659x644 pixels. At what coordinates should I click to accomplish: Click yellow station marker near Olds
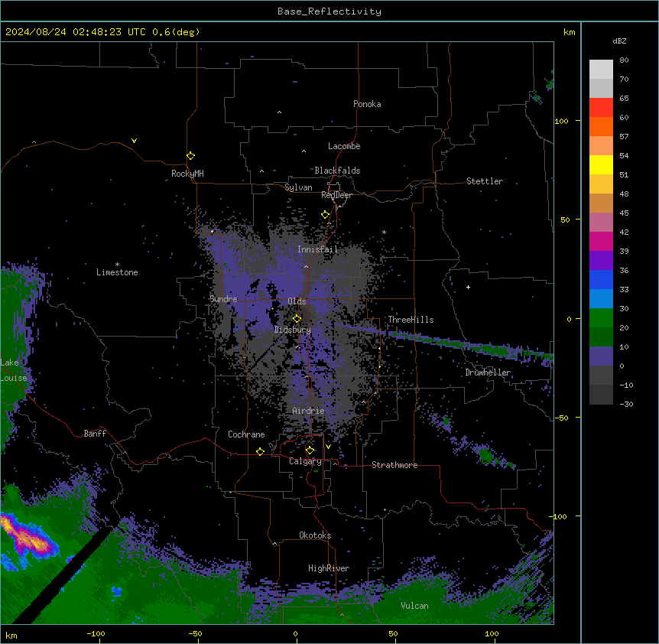[297, 318]
